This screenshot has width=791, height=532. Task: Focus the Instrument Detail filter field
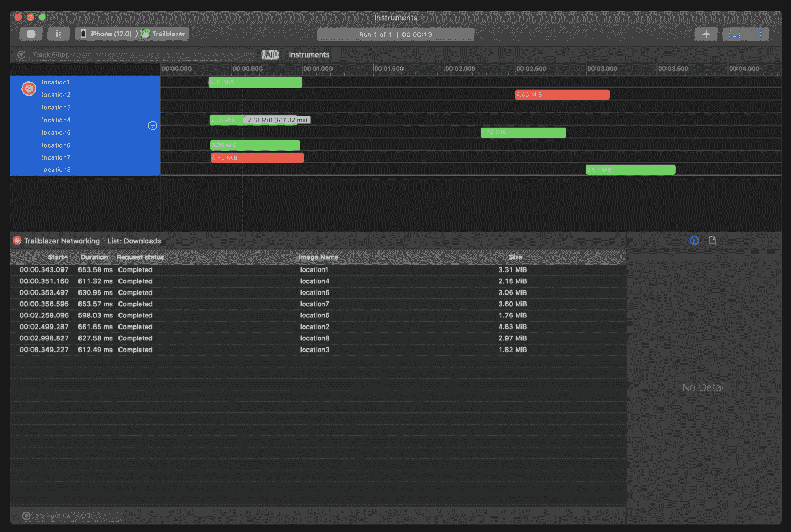pyautogui.click(x=78, y=516)
